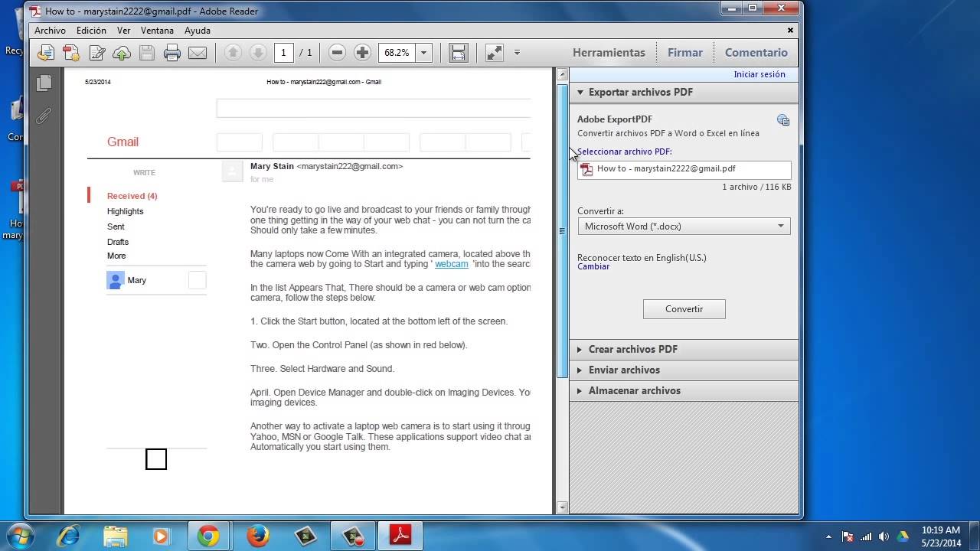Open the zoom percentage dropdown arrow

[x=424, y=53]
